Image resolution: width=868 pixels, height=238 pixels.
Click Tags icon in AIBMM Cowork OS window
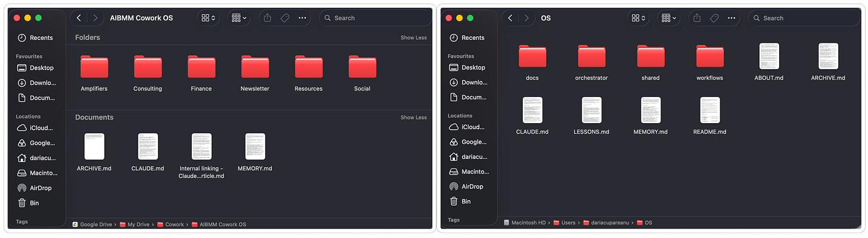(x=285, y=18)
